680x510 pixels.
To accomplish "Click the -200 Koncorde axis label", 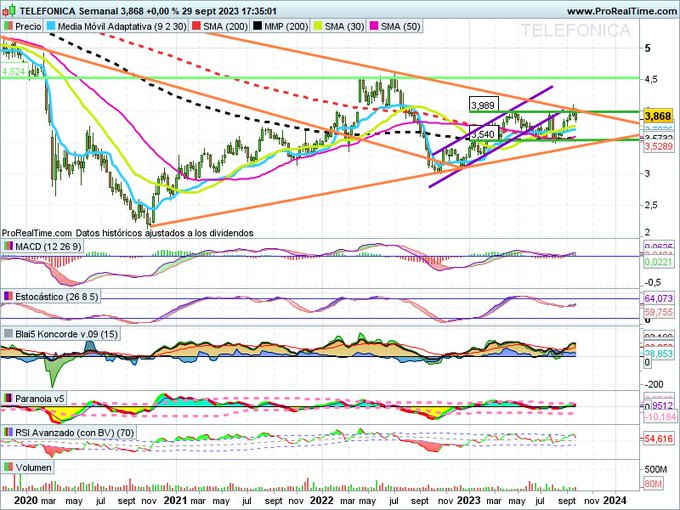I will [x=654, y=384].
